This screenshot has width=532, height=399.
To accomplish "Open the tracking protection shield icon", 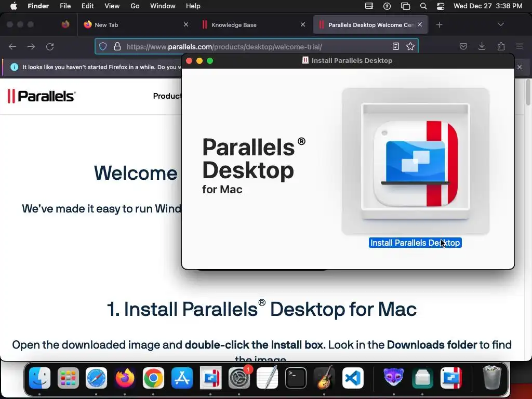I will pos(103,46).
